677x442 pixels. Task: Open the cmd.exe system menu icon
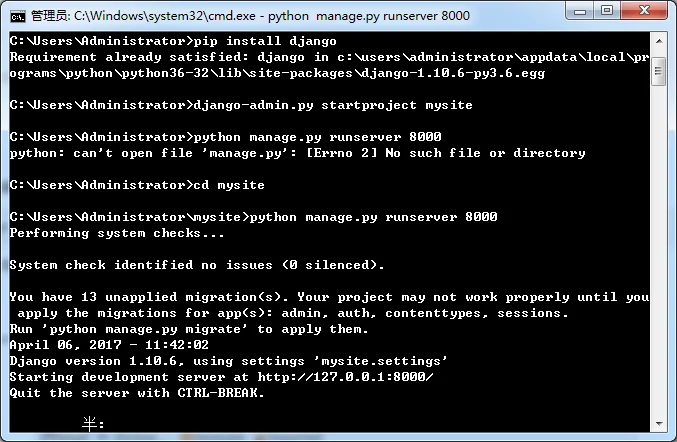click(x=17, y=16)
